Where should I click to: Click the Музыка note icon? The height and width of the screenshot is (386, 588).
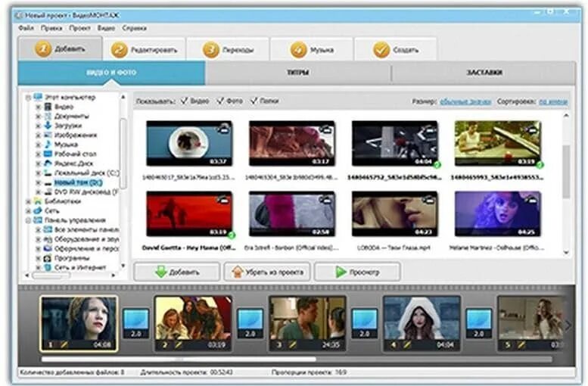click(x=48, y=144)
